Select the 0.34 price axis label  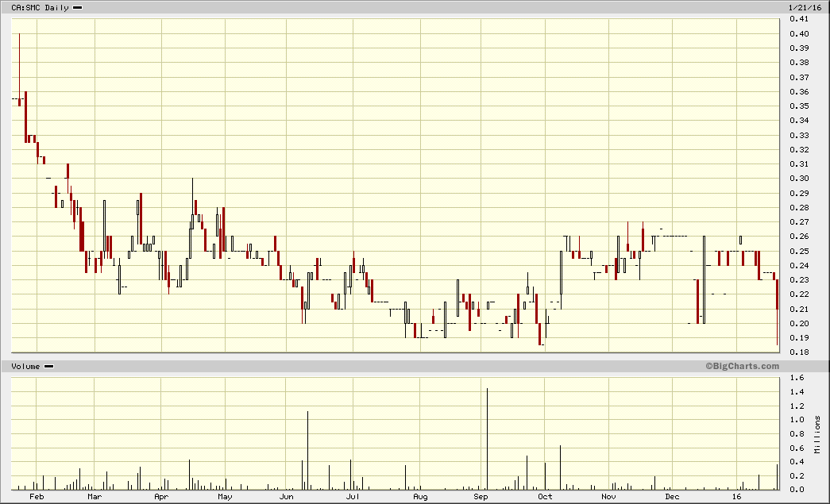tap(799, 121)
